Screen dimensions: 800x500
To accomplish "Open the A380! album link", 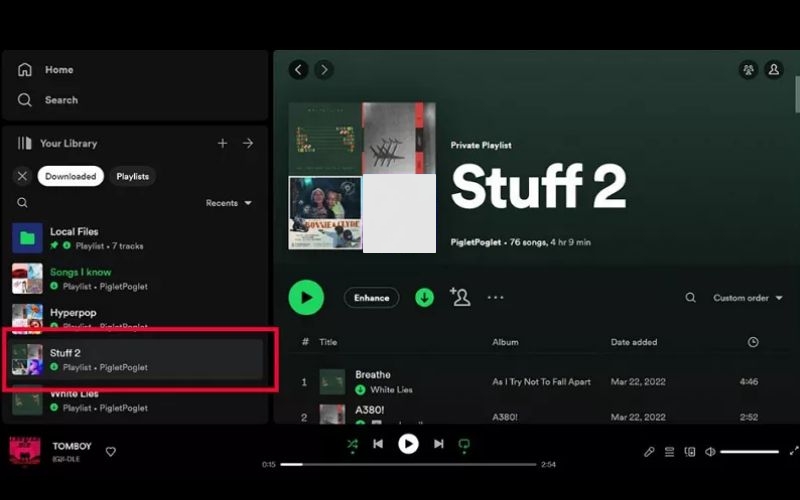I will click(505, 417).
